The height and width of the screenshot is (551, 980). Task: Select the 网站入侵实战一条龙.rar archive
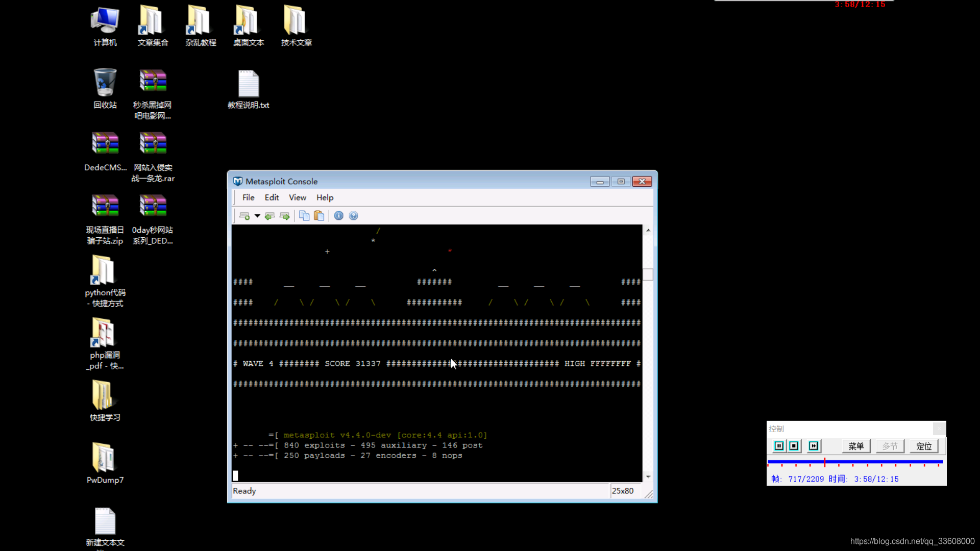pos(153,157)
